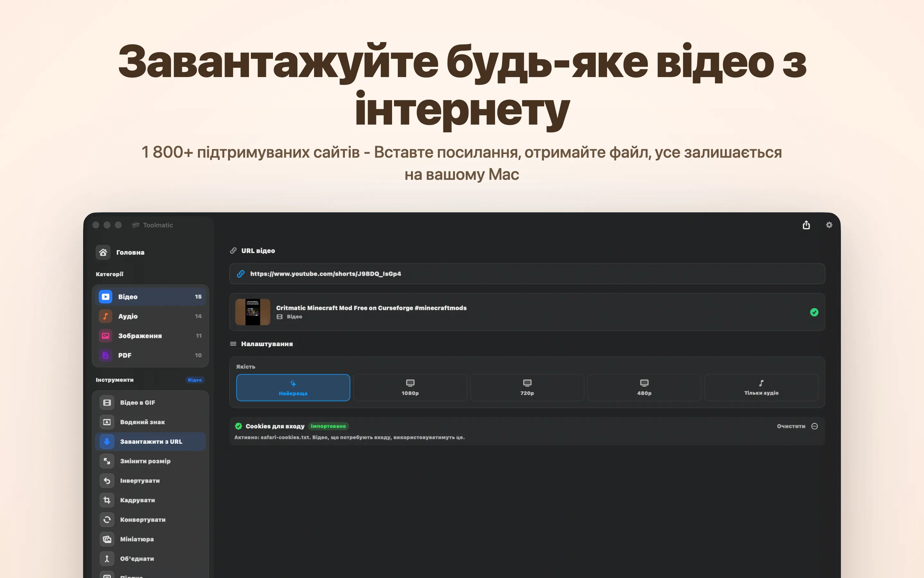
Task: Click the Зображення count 11
Action: point(199,336)
